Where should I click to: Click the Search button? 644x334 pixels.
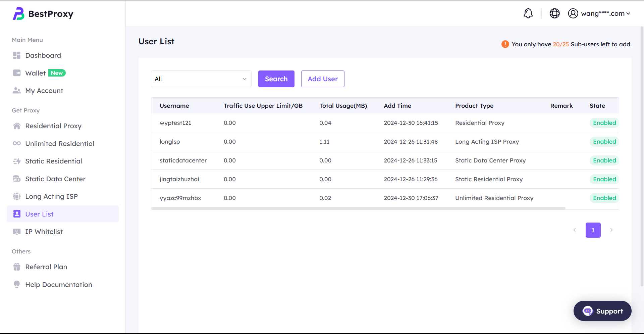point(276,79)
